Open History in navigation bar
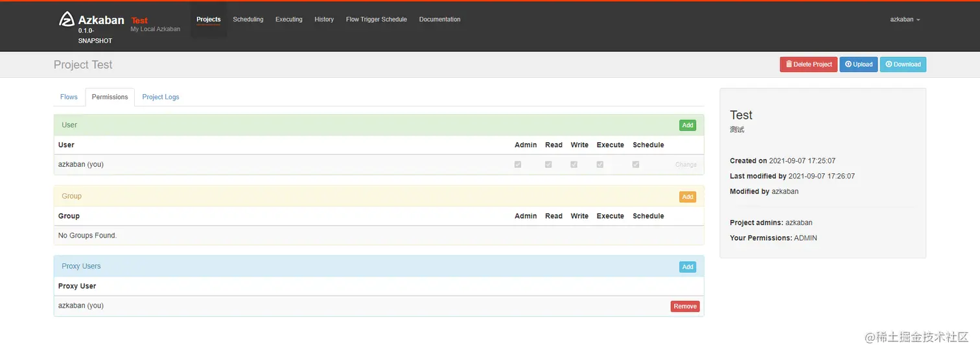Viewport: 980px width, 355px height. click(x=324, y=19)
